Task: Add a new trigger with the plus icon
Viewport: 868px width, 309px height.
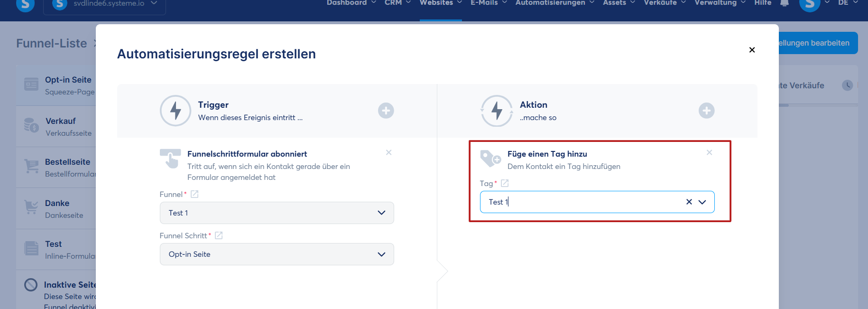Action: point(386,111)
